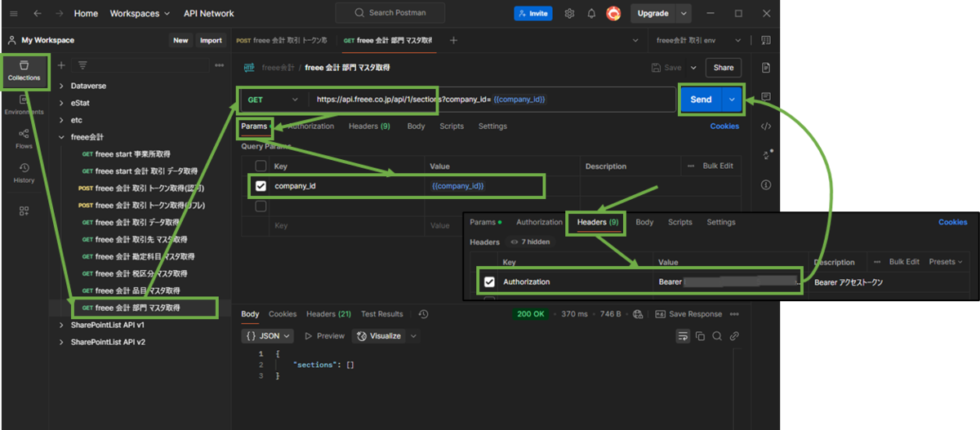Viewport: 980px width, 430px height.
Task: Click the New button
Action: (180, 40)
